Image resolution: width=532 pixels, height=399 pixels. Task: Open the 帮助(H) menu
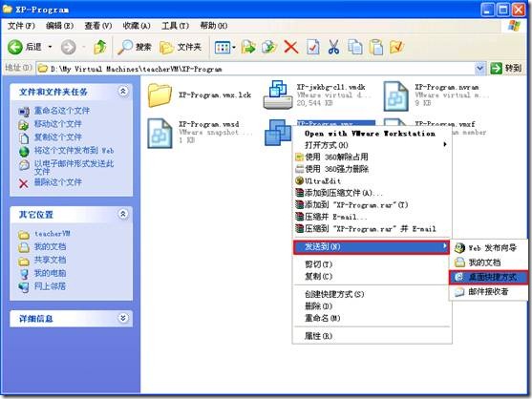coord(213,26)
